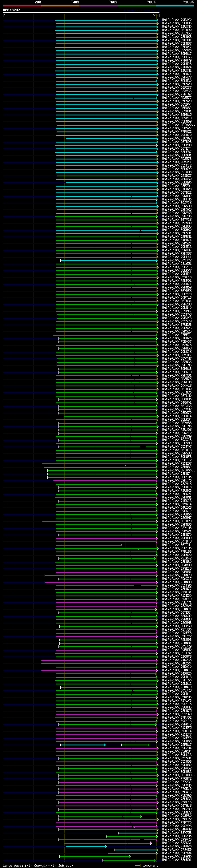Image resolution: width=197 pixels, height=868 pixels.
Task: Select hit UniRef100_B5L530
Action: [x=177, y=81]
